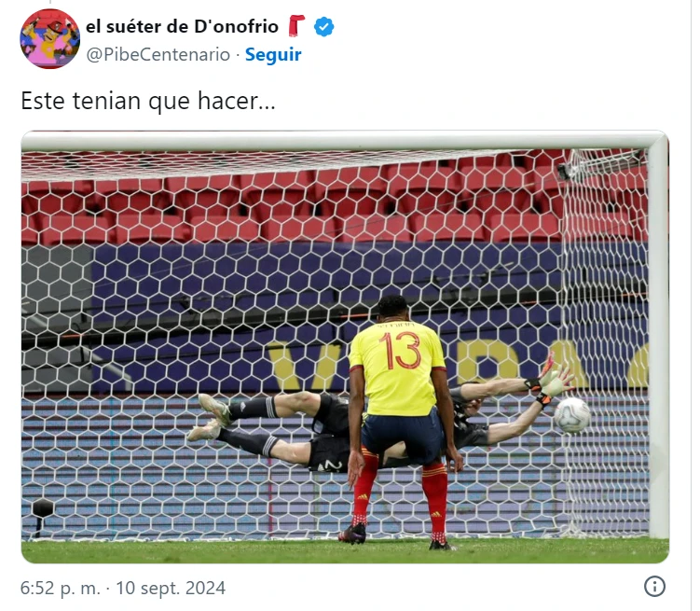Click the player's red socks in photo
Image resolution: width=700 pixels, height=611 pixels.
point(401,493)
